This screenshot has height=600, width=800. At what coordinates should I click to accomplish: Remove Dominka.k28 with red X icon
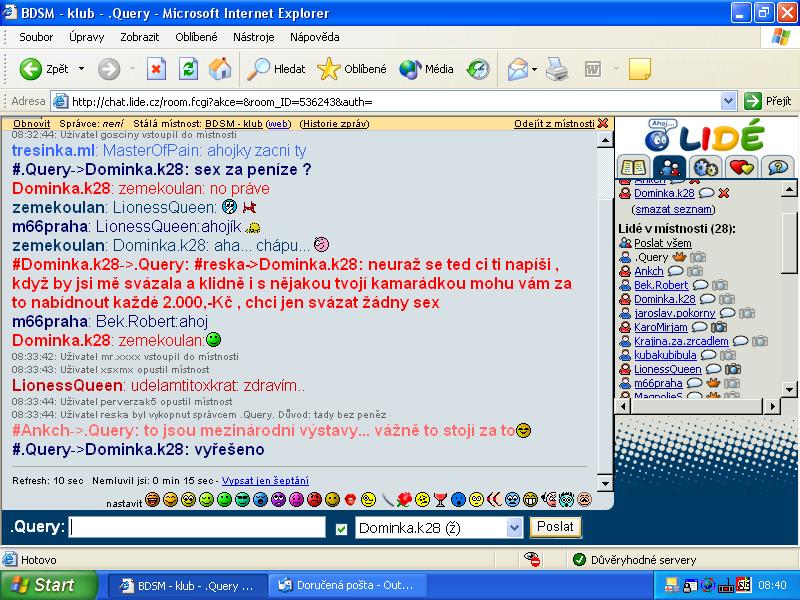(x=723, y=193)
